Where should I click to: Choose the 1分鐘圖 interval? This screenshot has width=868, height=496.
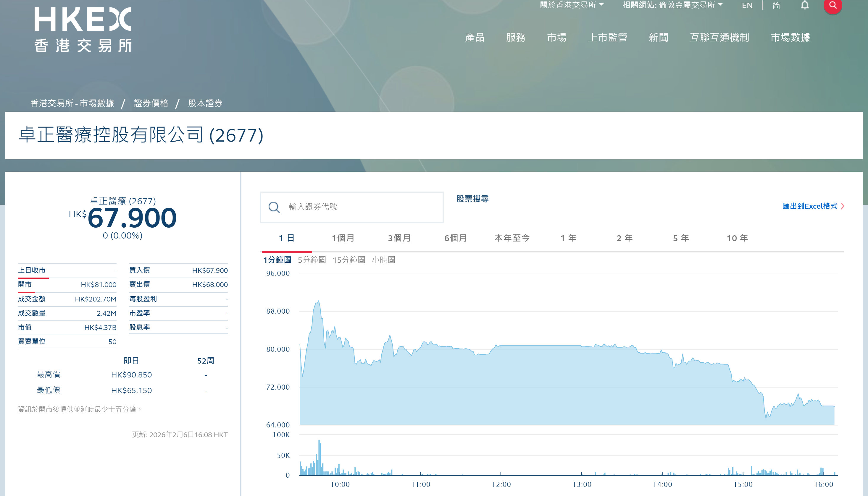click(277, 260)
